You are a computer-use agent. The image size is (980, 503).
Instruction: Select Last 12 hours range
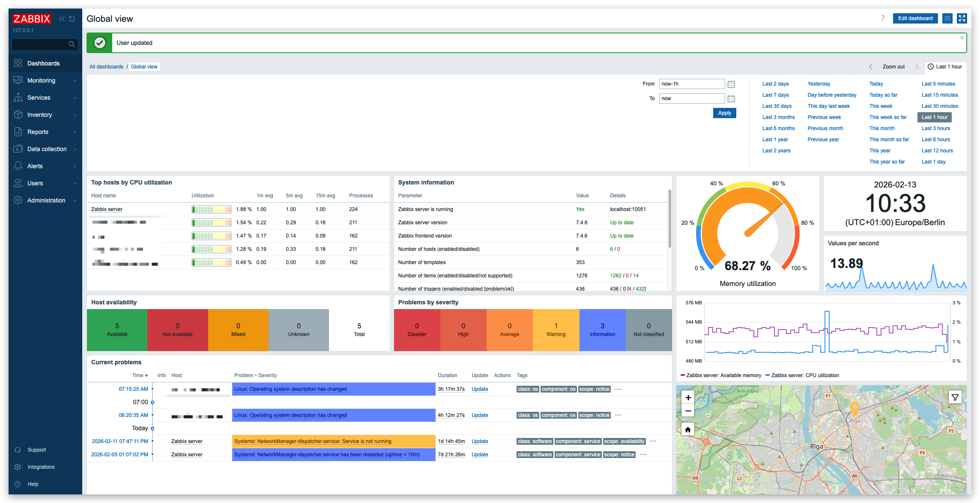tap(937, 151)
